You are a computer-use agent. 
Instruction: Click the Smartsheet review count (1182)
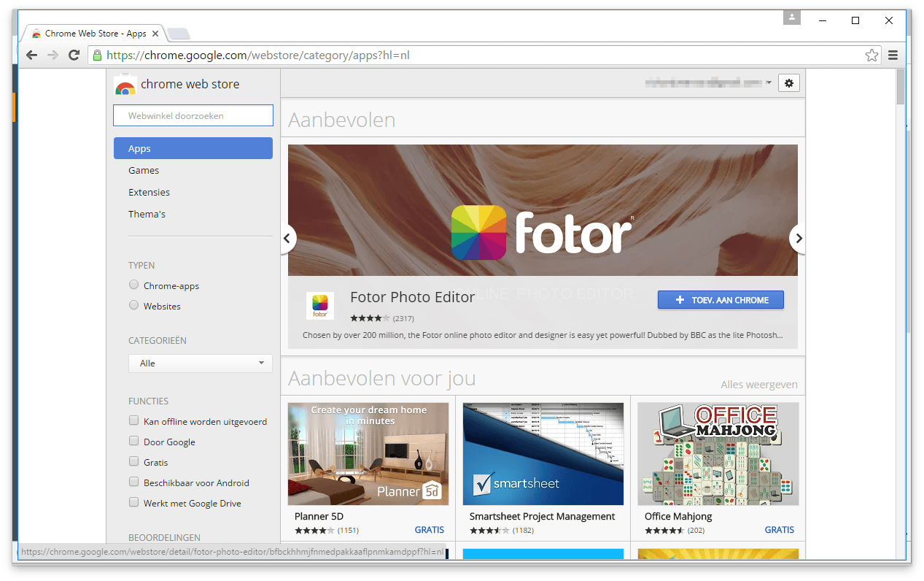(x=523, y=531)
